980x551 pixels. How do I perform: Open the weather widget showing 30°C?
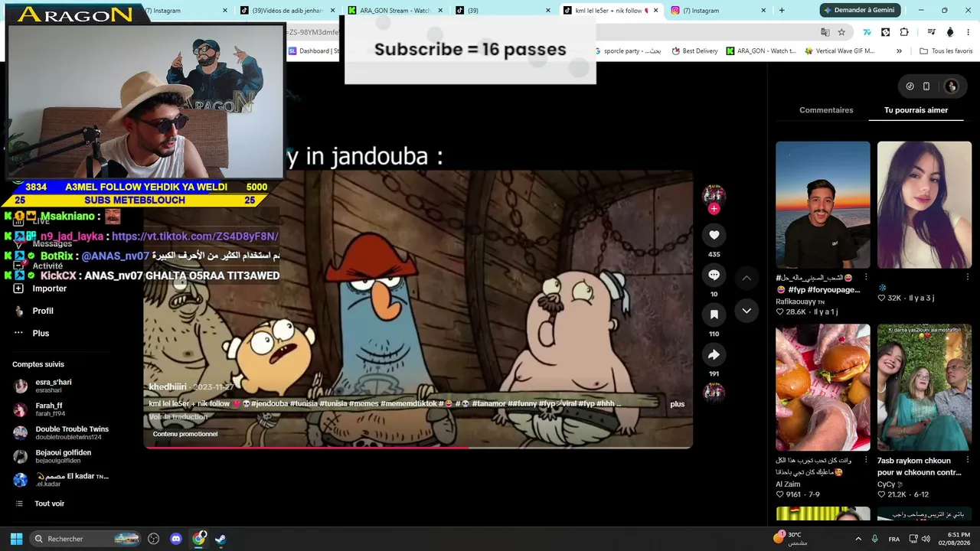[790, 539]
